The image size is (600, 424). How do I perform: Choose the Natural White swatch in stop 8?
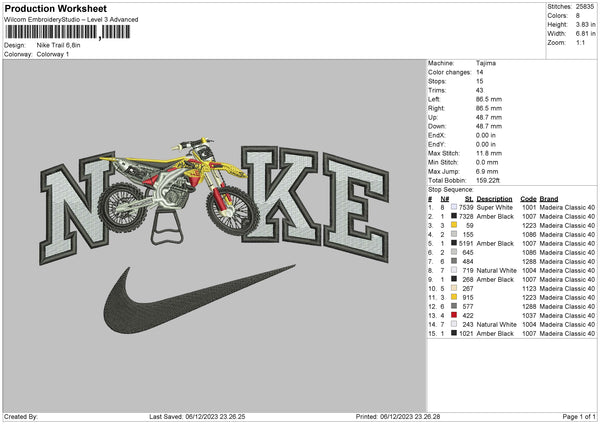click(454, 270)
